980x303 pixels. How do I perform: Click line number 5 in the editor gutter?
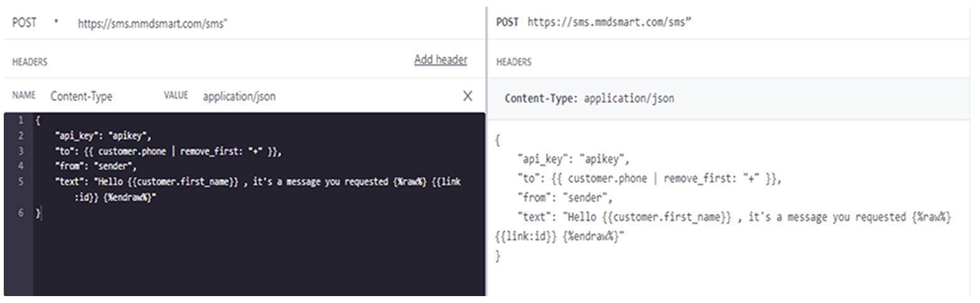(x=21, y=182)
